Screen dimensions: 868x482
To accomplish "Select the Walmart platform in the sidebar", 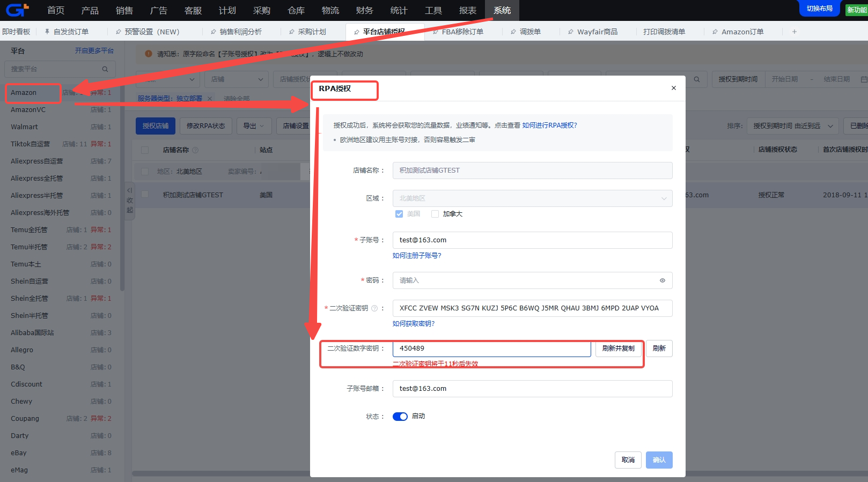I will (x=61, y=127).
